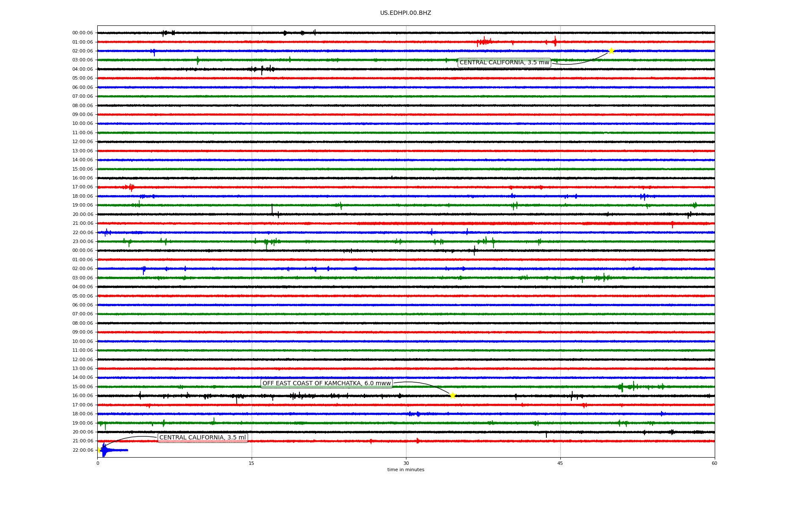This screenshot has height=508, width=812.
Task: Click the 'time in minutes' axis label
Action: (x=406, y=469)
